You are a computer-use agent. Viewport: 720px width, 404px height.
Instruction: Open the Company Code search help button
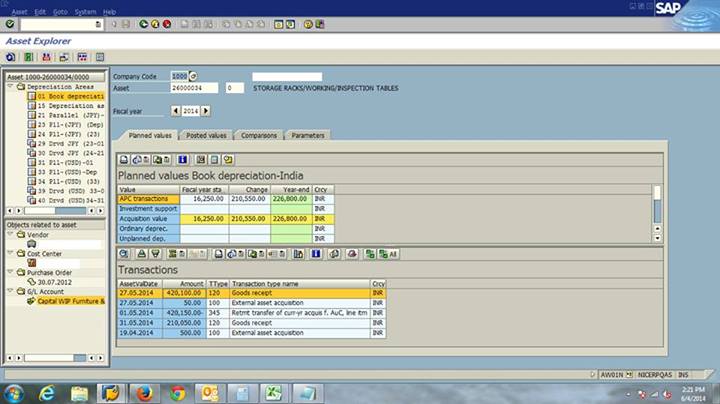coord(193,76)
